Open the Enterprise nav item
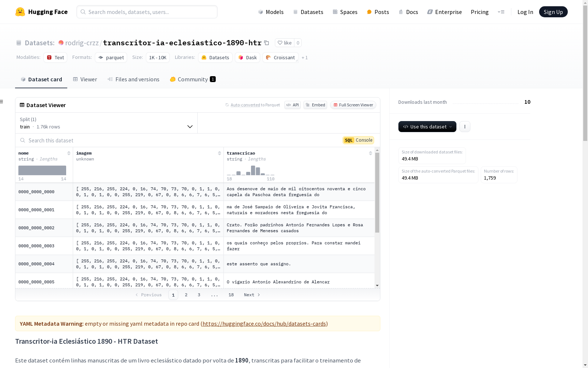This screenshot has height=368, width=588. pos(444,12)
